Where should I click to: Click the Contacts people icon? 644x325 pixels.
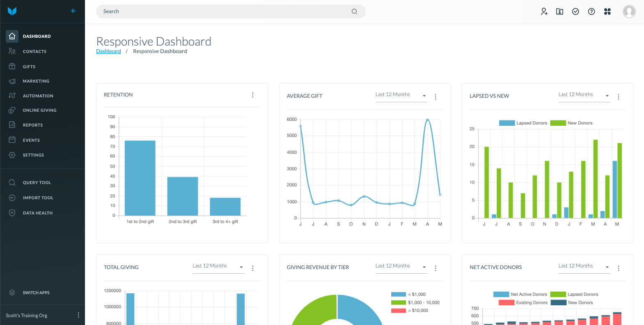(12, 51)
